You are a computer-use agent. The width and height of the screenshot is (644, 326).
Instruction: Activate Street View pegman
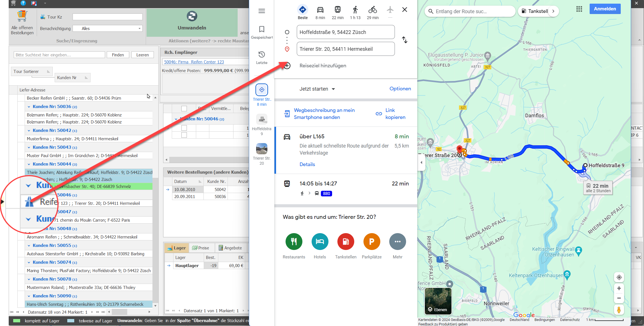(619, 310)
